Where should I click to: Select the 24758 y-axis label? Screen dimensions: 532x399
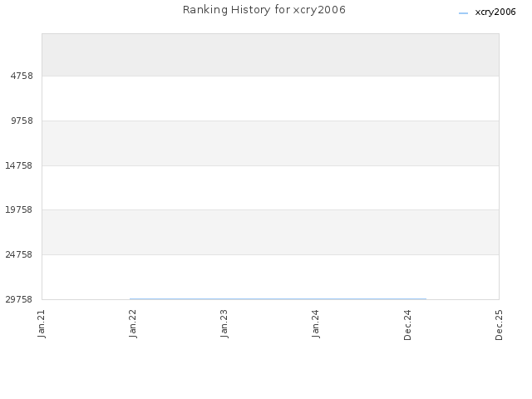[18, 254]
